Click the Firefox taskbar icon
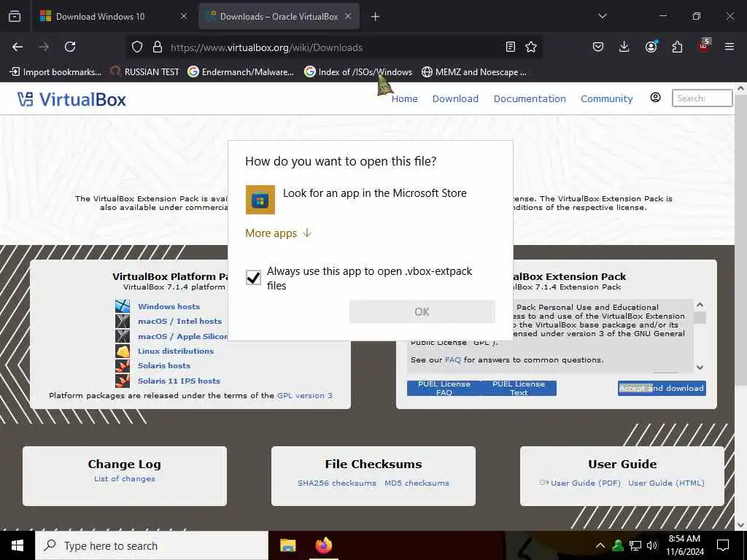 323,545
